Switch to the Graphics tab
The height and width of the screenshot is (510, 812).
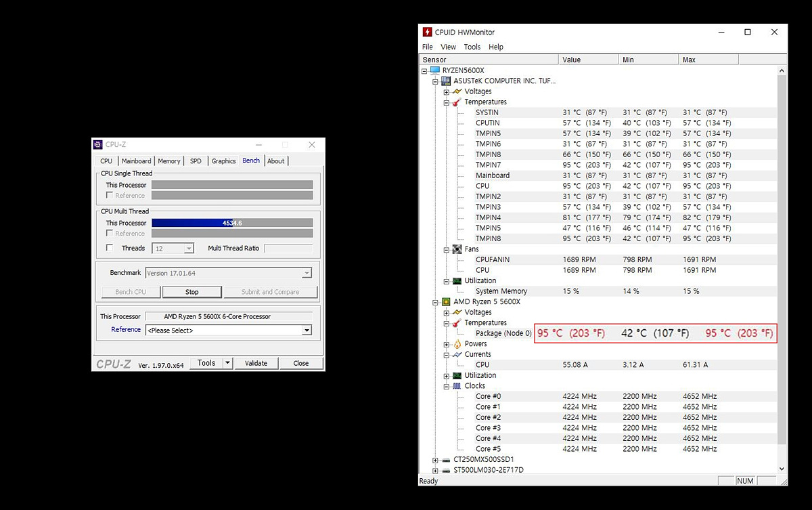point(223,161)
